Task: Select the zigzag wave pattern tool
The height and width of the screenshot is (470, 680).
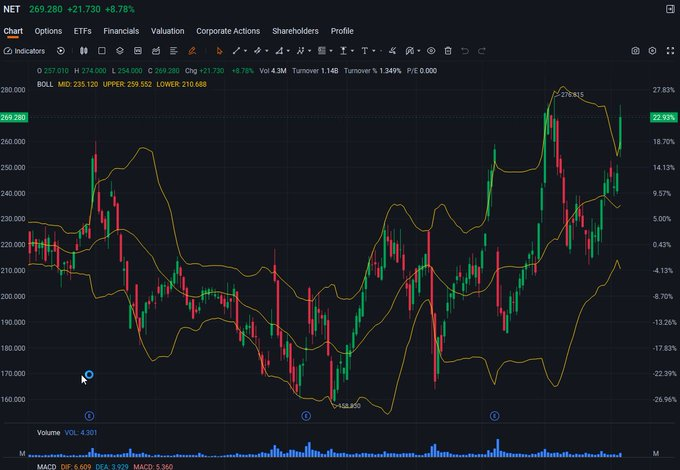Action: pyautogui.click(x=301, y=51)
